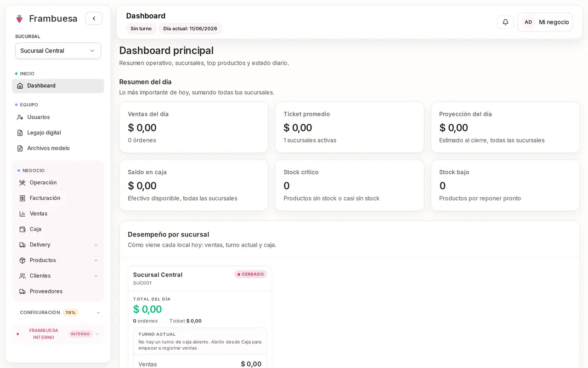Click the Facturación receipt icon
Screen dimensions: 588x368
tap(22, 198)
